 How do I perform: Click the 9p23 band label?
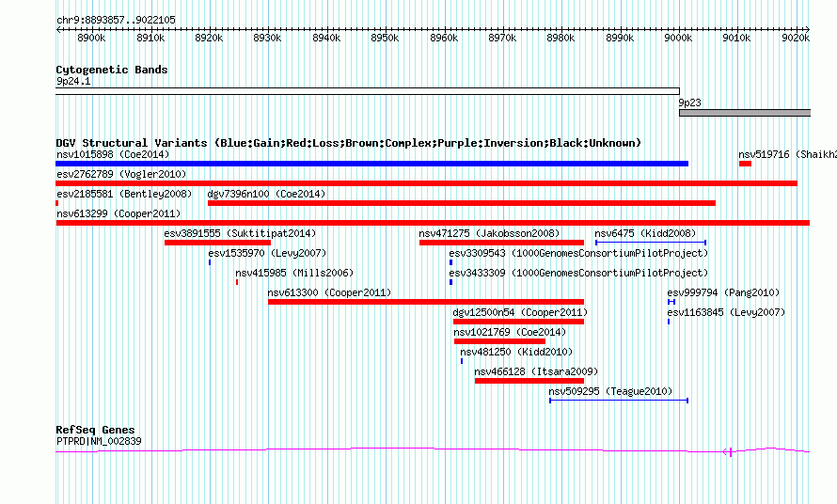tap(689, 102)
